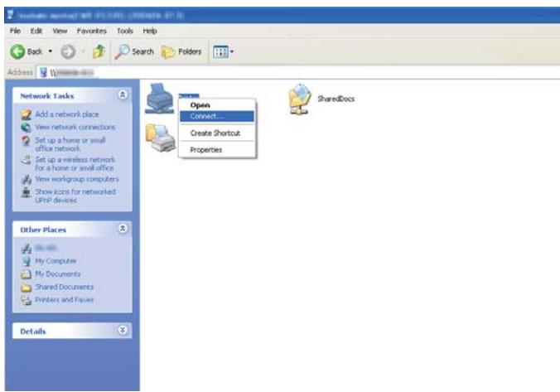The width and height of the screenshot is (560, 392).
Task: Choose Connect... in the context menu
Action: pyautogui.click(x=217, y=116)
